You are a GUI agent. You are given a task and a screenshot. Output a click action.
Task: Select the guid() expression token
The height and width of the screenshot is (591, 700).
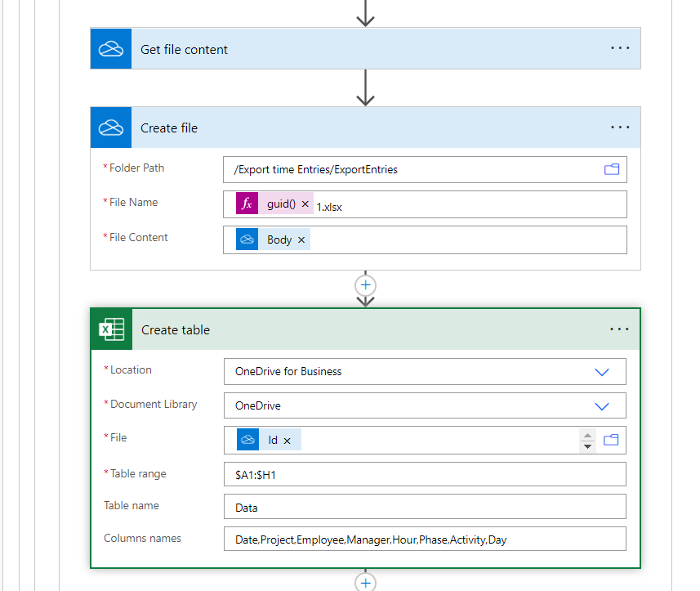280,204
